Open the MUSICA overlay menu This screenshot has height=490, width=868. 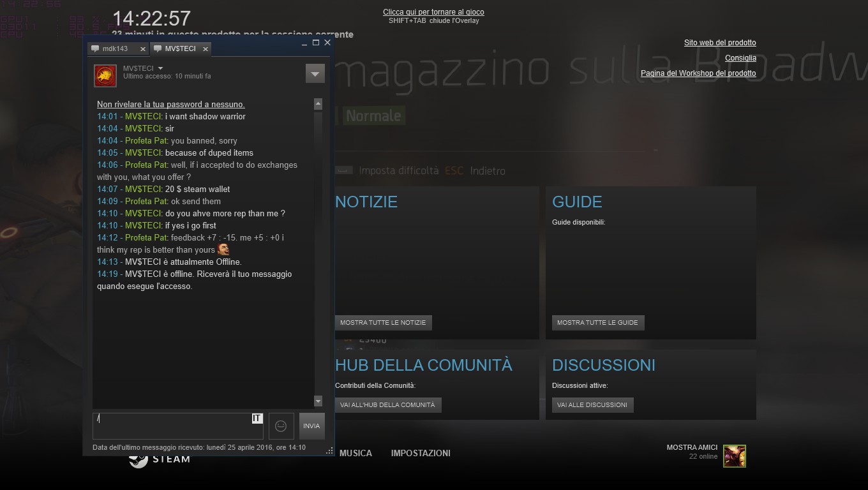pyautogui.click(x=355, y=453)
